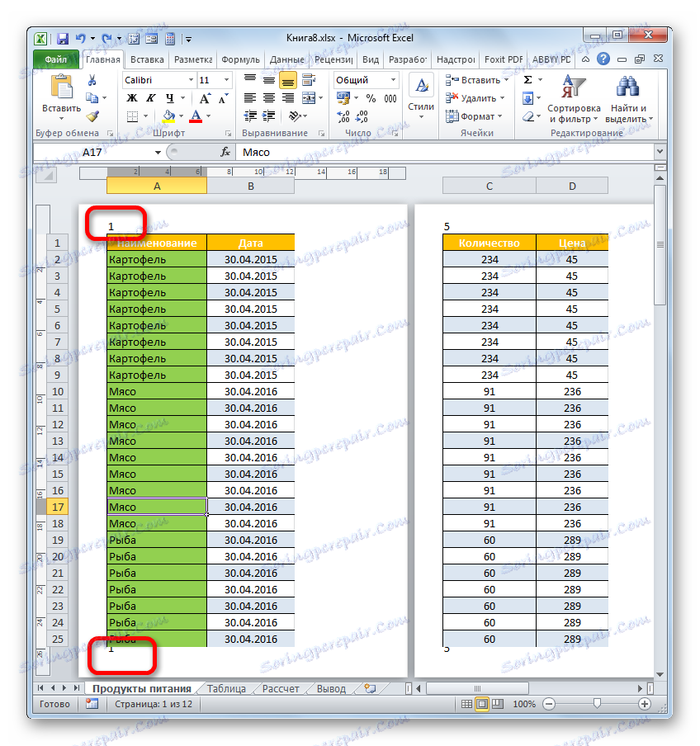Open Найти и выделить menu
The height and width of the screenshot is (746, 700).
(x=629, y=99)
